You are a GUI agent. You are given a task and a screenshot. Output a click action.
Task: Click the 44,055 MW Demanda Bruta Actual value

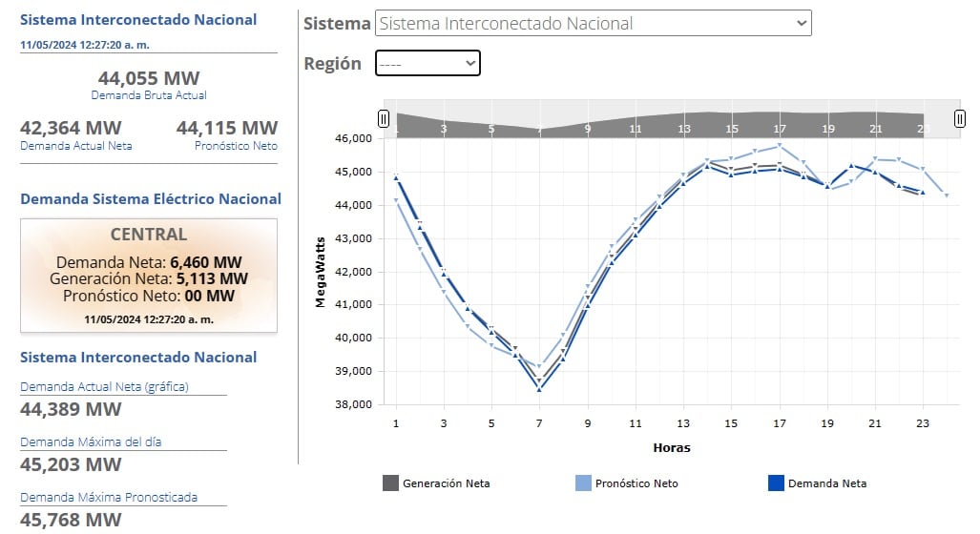pos(149,78)
